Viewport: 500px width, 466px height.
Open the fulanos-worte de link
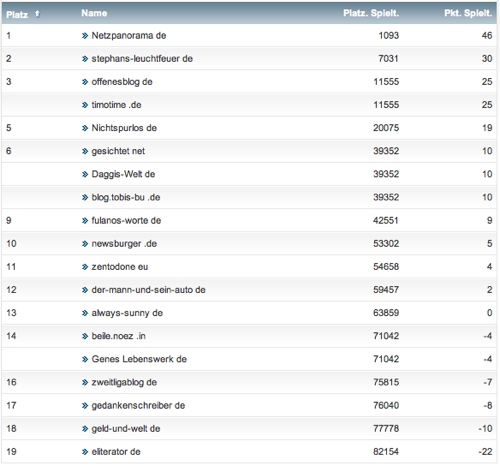coord(126,220)
